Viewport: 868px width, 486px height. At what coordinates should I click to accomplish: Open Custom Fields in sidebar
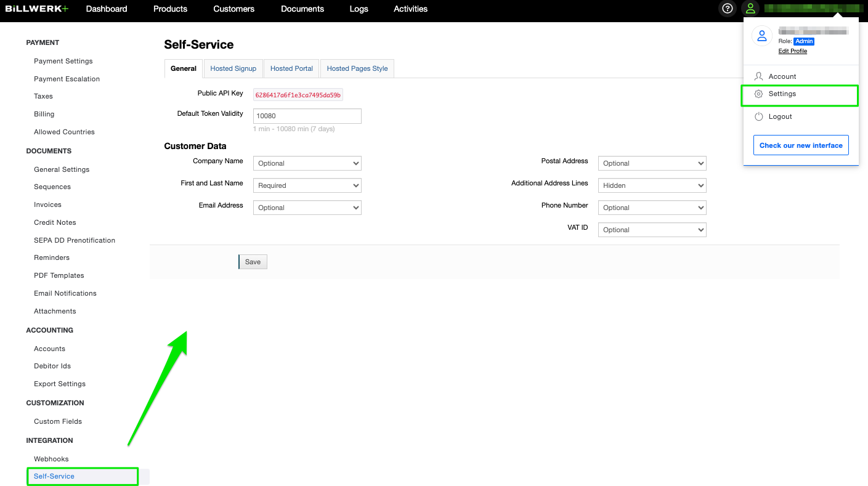58,421
